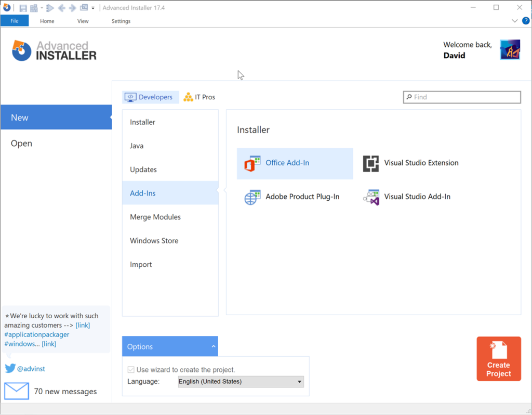532x415 pixels.
Task: Click the Developers monitor icon
Action: click(130, 97)
